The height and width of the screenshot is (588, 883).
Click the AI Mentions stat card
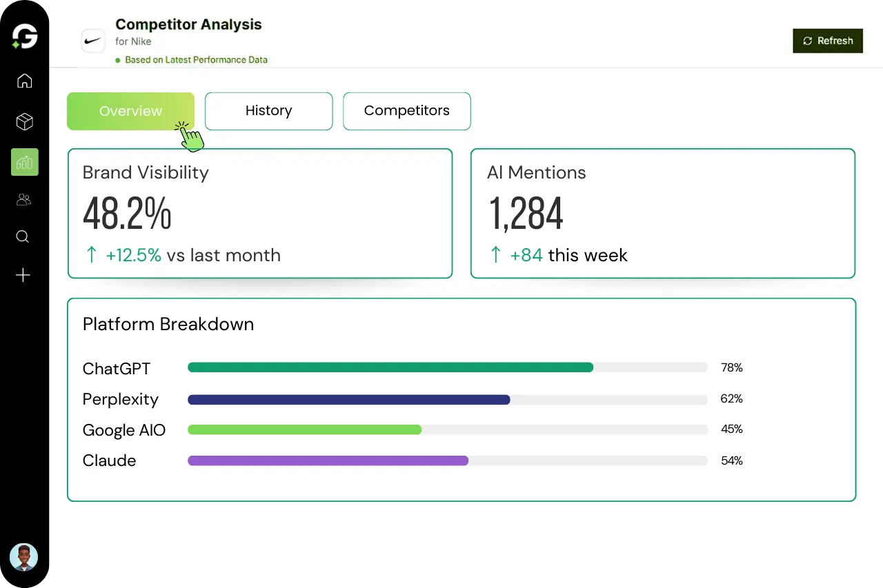coord(663,213)
